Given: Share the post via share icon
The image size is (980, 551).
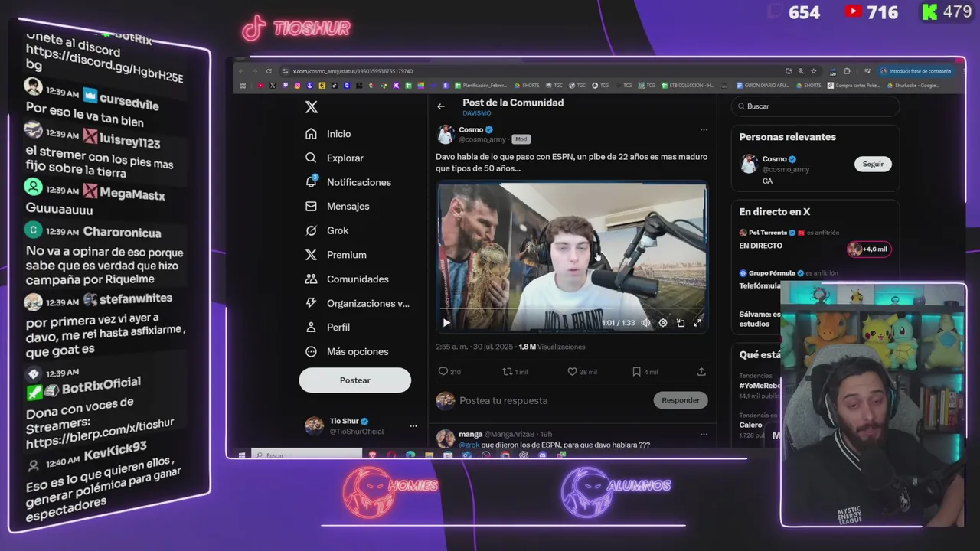Looking at the screenshot, I should (701, 372).
